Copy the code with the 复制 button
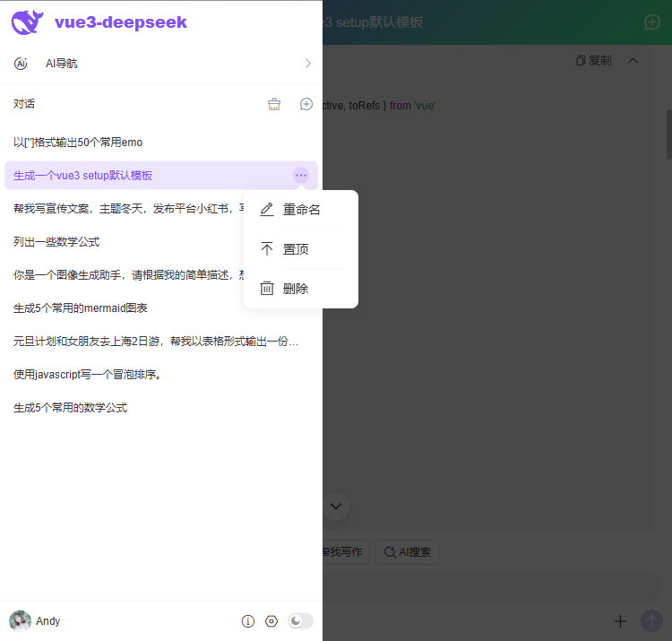The image size is (672, 641). [593, 60]
